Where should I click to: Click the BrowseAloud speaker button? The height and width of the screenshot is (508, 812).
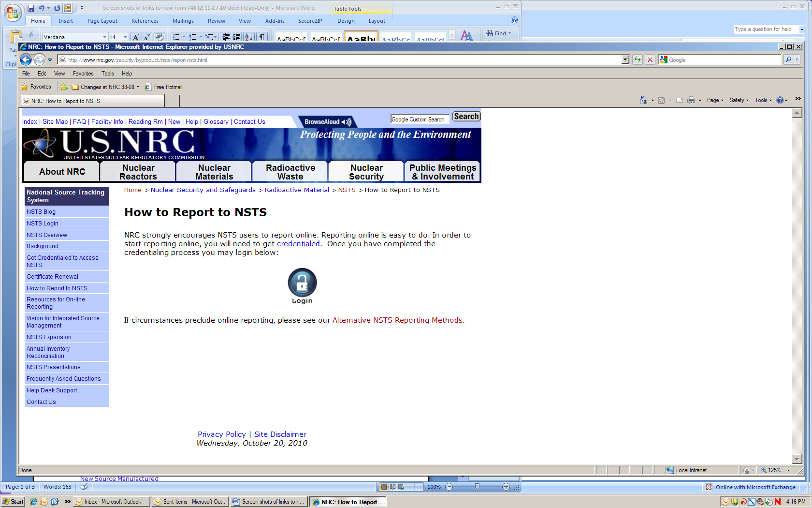(x=328, y=122)
